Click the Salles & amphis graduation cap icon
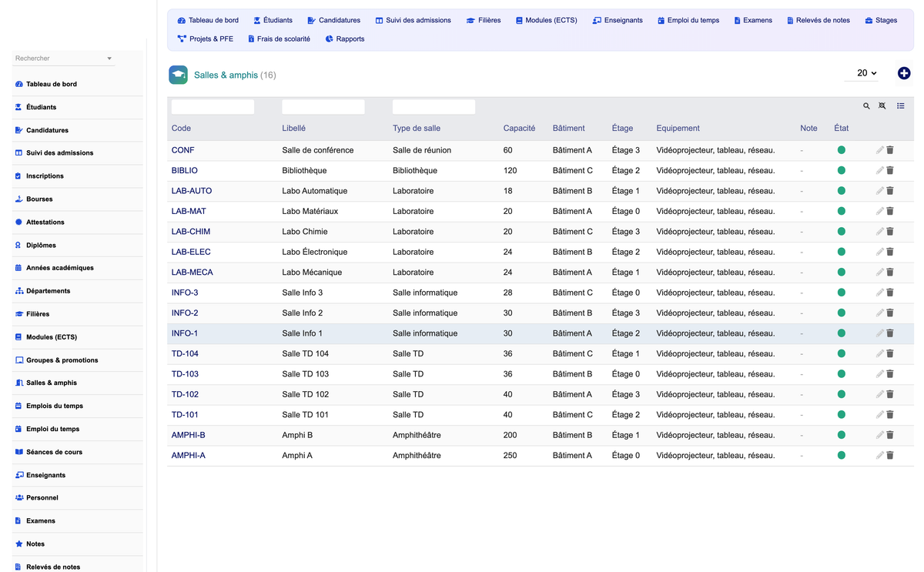Image resolution: width=924 pixels, height=572 pixels. [179, 75]
